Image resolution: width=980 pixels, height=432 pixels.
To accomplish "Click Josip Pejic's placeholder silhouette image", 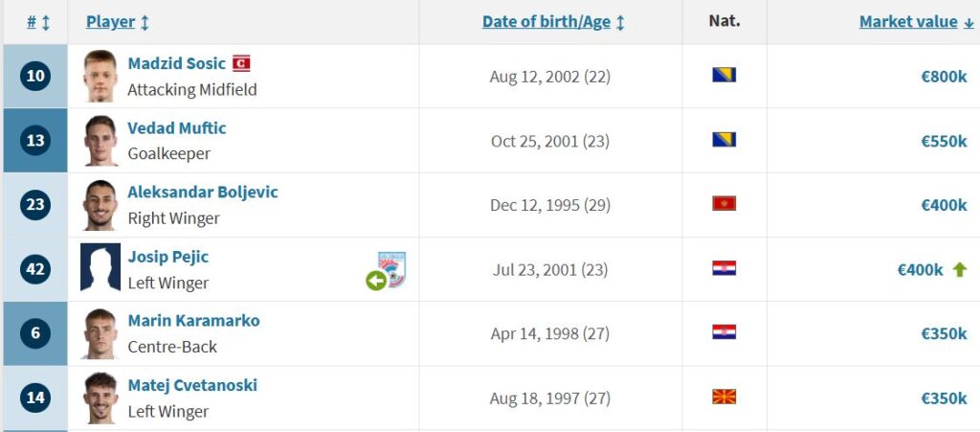I will [x=100, y=267].
